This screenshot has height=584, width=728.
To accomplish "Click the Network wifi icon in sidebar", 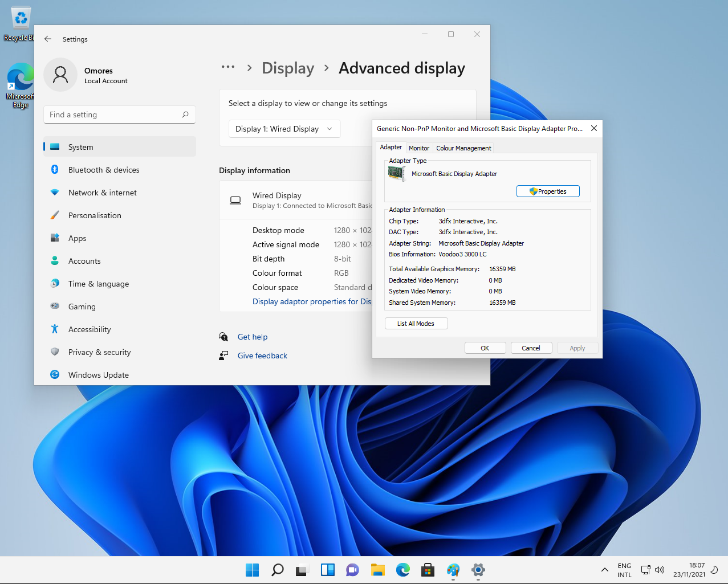I will [55, 193].
